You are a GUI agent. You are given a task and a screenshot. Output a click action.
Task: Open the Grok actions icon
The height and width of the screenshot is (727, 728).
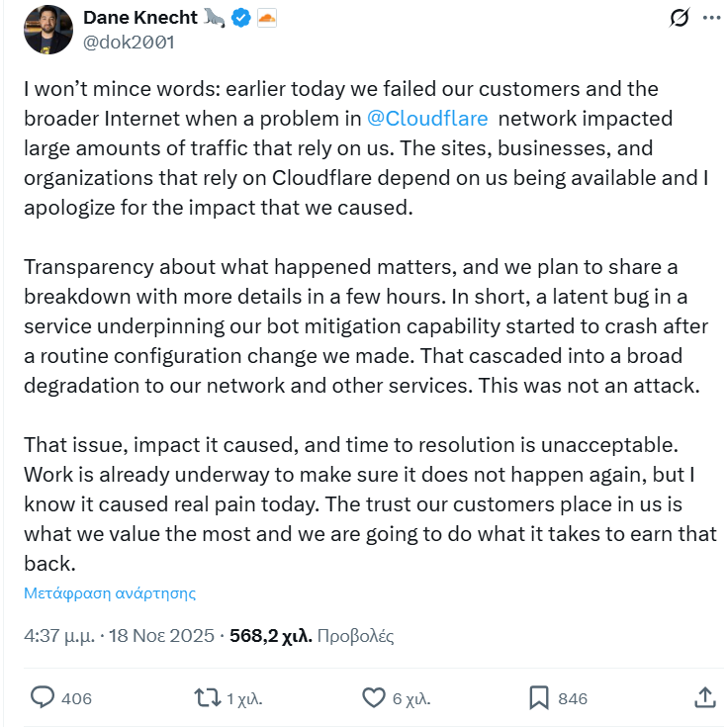679,18
